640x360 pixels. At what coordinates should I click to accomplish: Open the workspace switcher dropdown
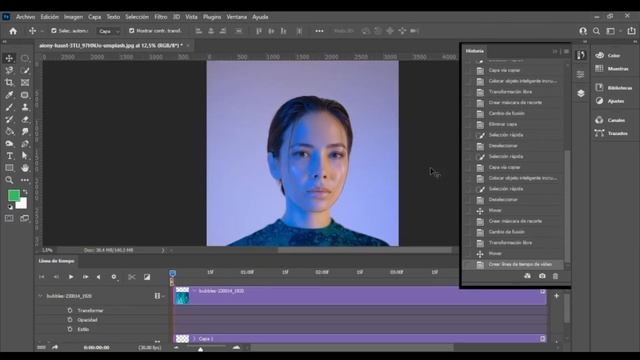(613, 31)
